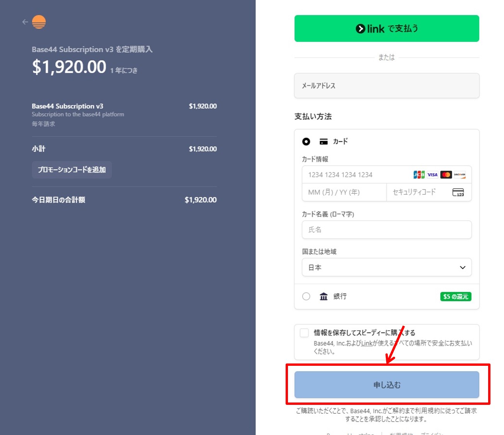Click the orange Base44 logo

pos(39,22)
